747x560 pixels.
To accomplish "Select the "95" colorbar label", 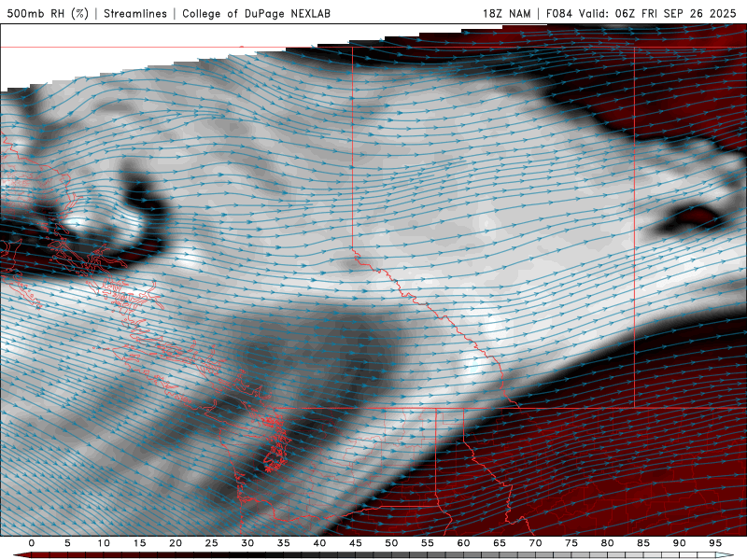I will [x=715, y=543].
